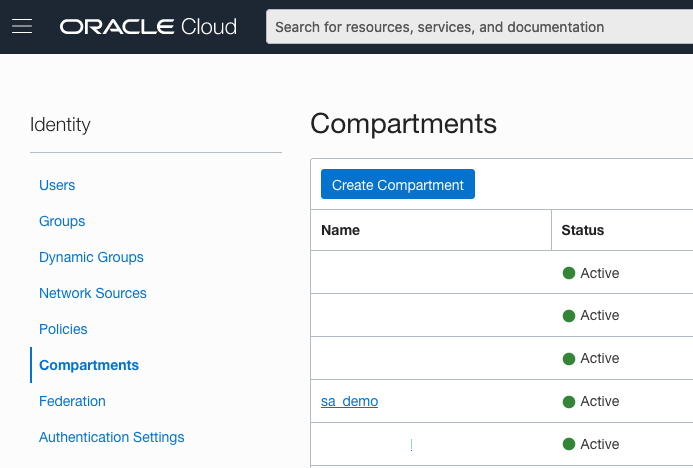Select Dynamic Groups from sidebar
This screenshot has height=468, width=693.
91,257
